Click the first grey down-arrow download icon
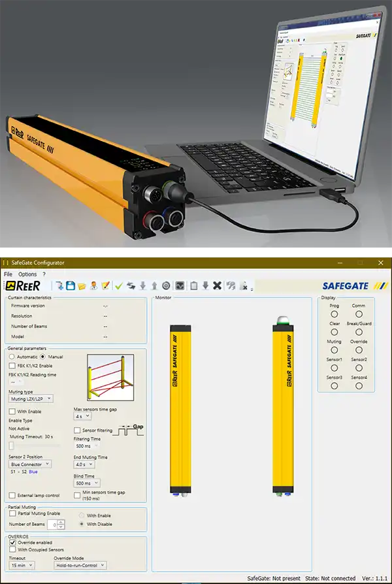This screenshot has height=584, width=392. pos(142,285)
